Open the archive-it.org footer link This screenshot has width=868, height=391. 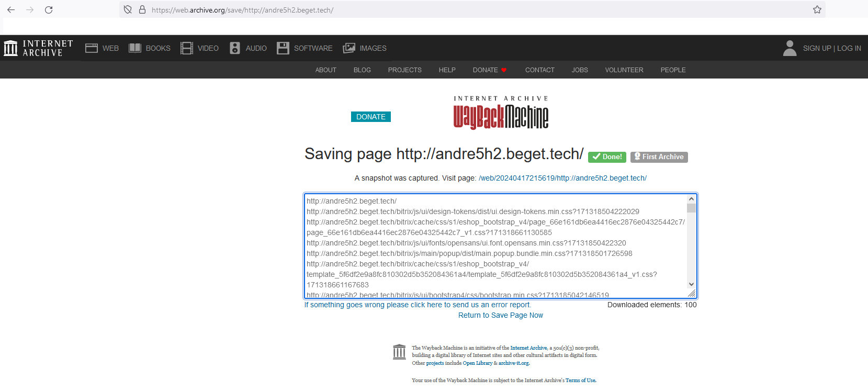click(x=514, y=363)
